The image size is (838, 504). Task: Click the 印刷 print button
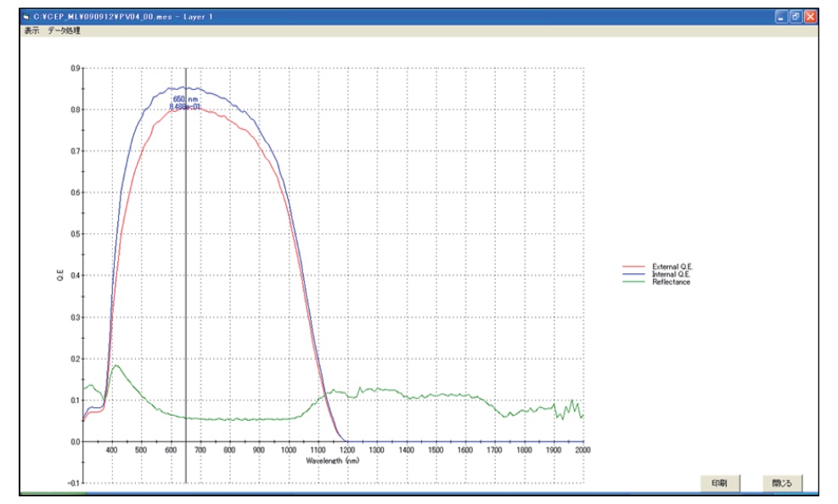point(720,483)
